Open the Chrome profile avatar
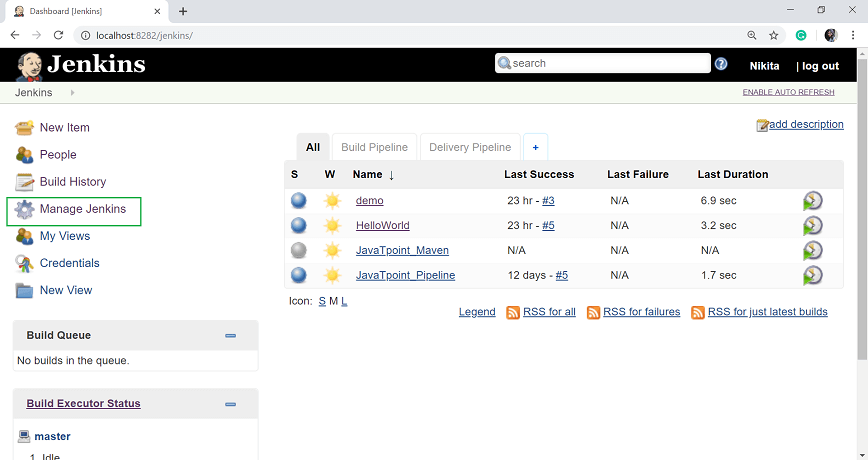The image size is (868, 460). (830, 35)
